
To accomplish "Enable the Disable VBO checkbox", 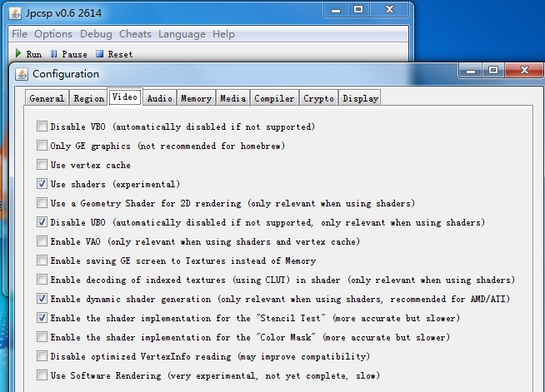I will (x=42, y=127).
